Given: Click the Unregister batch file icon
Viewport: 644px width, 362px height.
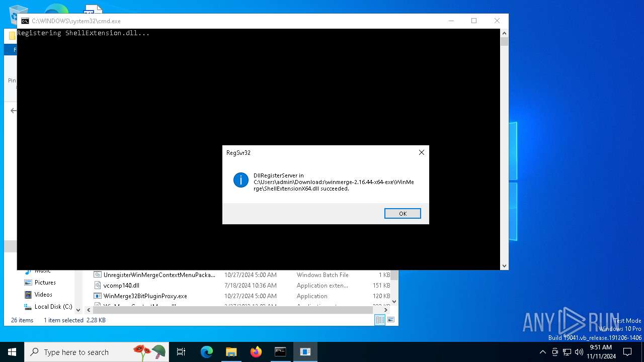Looking at the screenshot, I should pyautogui.click(x=98, y=275).
